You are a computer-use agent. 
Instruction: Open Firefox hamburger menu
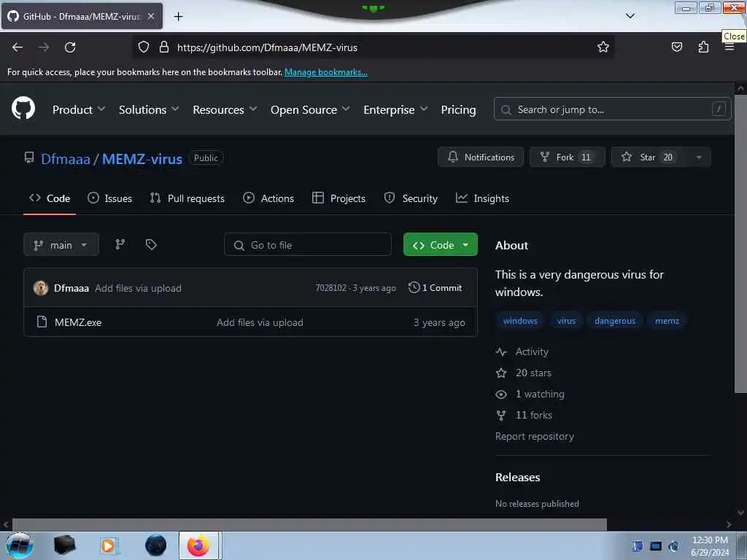[729, 47]
